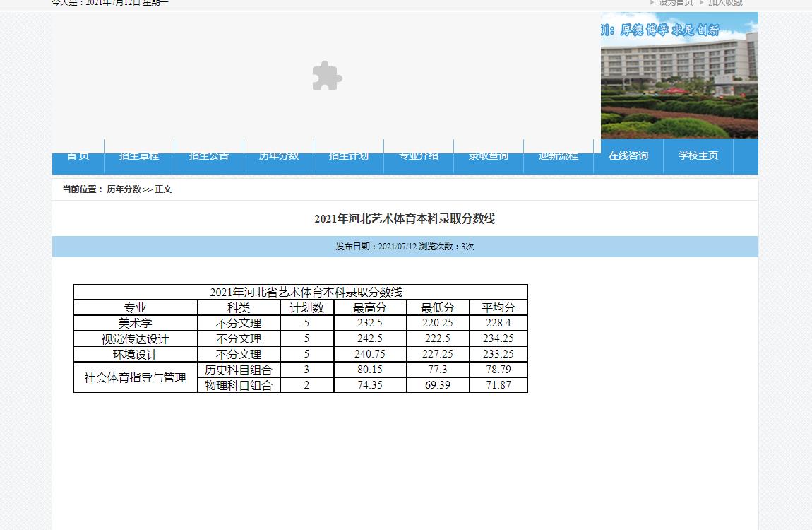This screenshot has height=530, width=812.
Task: Click the missing plugin puzzle icon
Action: point(328,76)
